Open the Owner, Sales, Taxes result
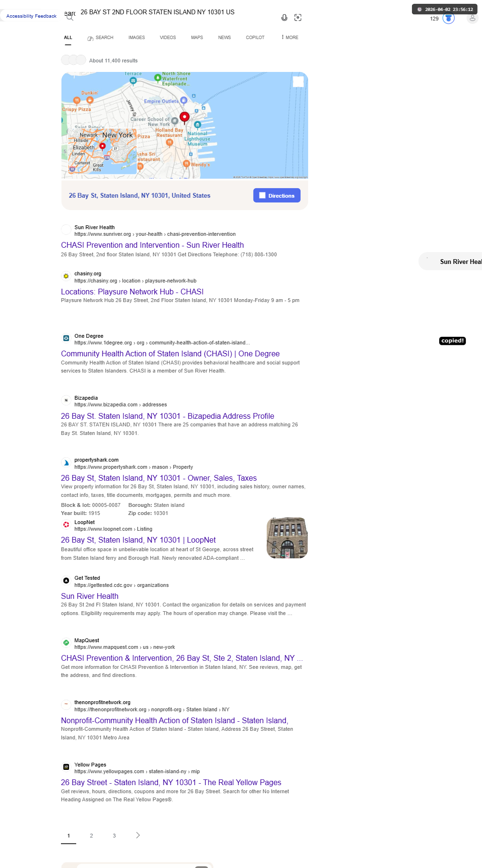 [159, 478]
